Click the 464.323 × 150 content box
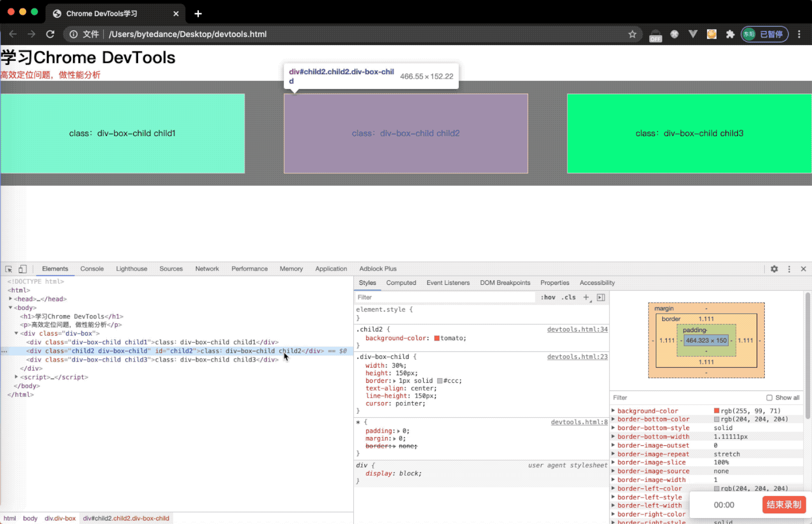The image size is (812, 524). coord(706,341)
